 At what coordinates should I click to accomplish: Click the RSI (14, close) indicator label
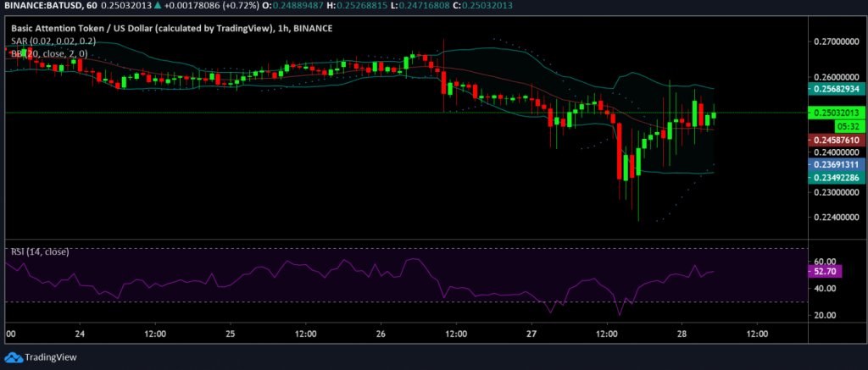click(x=40, y=252)
